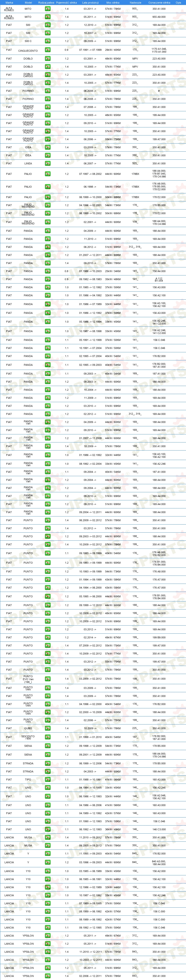Click fuel icon in ALFA ROMEO MITO 57kW row

(x=48, y=9)
